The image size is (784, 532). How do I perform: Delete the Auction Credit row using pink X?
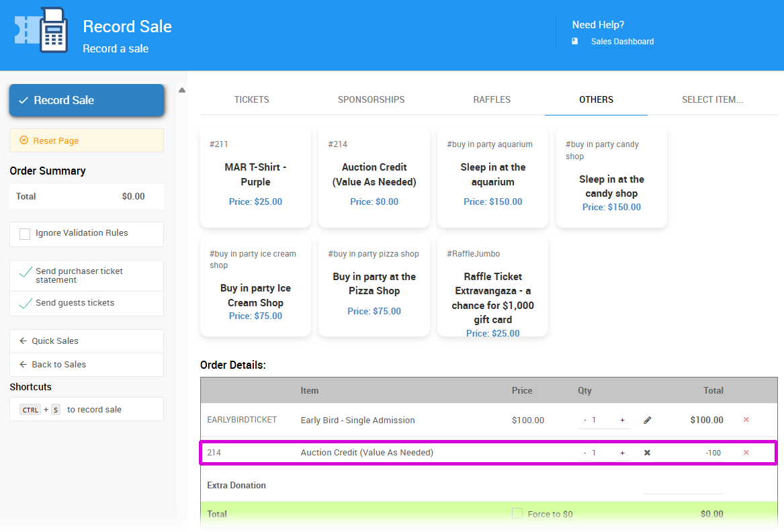pyautogui.click(x=746, y=453)
